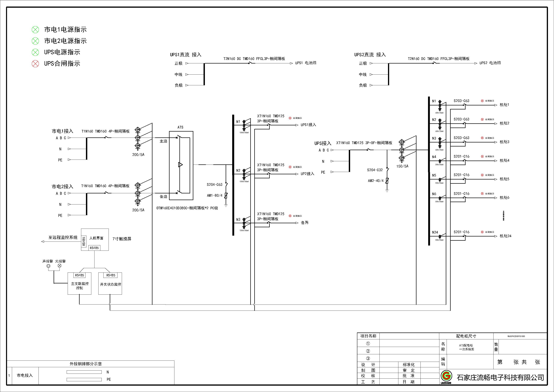
Task: Click the RS485 port under 人机界面
Action: point(94,248)
